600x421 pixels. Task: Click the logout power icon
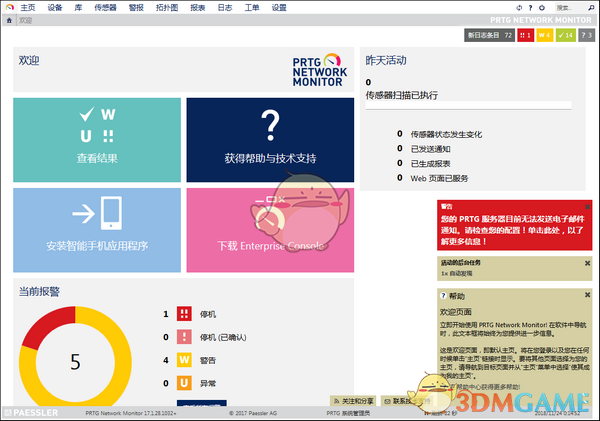pos(542,8)
